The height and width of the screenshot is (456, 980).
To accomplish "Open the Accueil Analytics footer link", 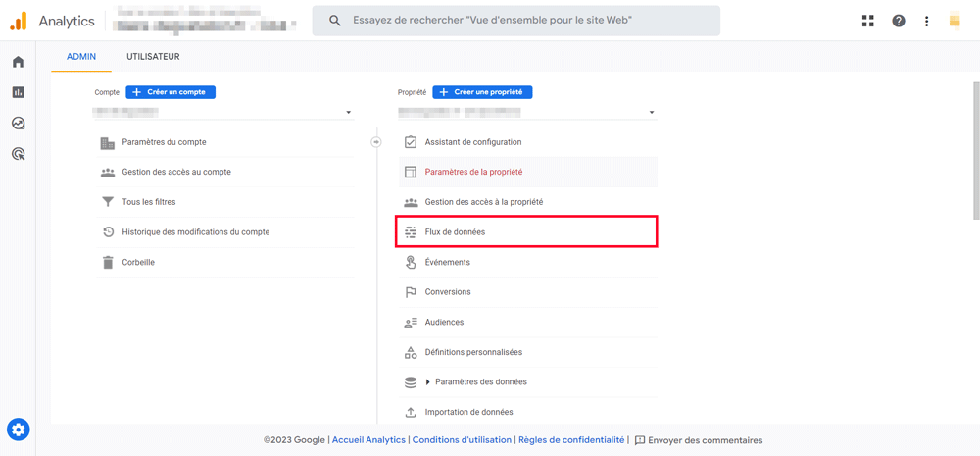I will [368, 440].
